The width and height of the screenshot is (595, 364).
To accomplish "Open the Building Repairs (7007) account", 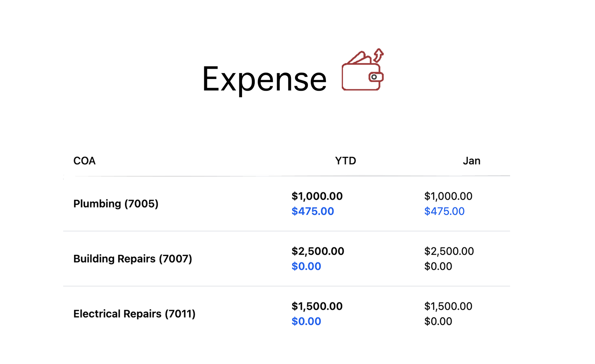I will (133, 259).
